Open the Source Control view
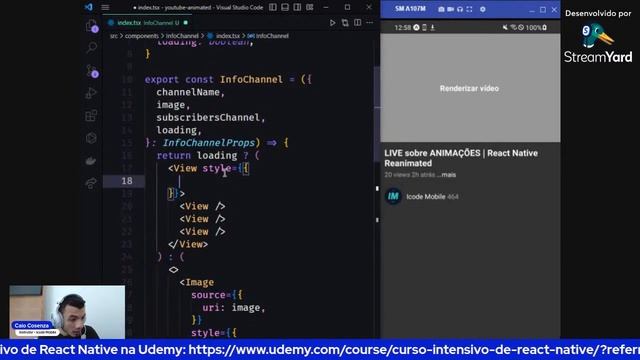Image resolution: width=640 pixels, height=360 pixels. (91, 70)
